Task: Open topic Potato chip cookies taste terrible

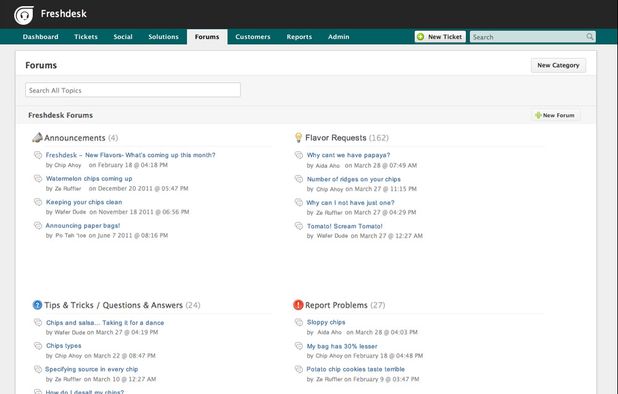Action: click(356, 369)
